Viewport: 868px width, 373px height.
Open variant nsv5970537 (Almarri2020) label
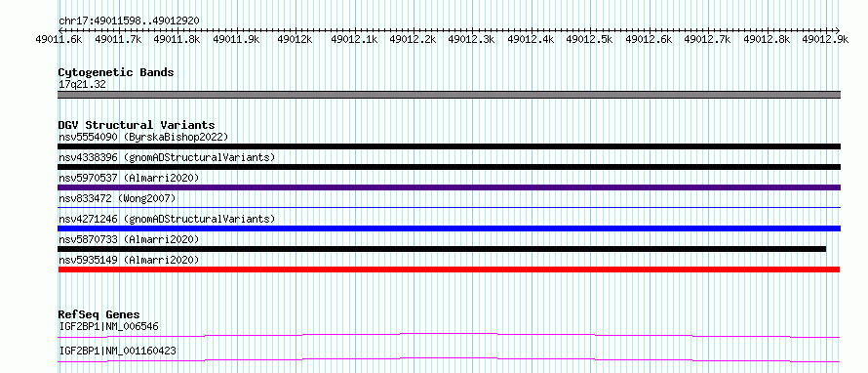point(129,178)
